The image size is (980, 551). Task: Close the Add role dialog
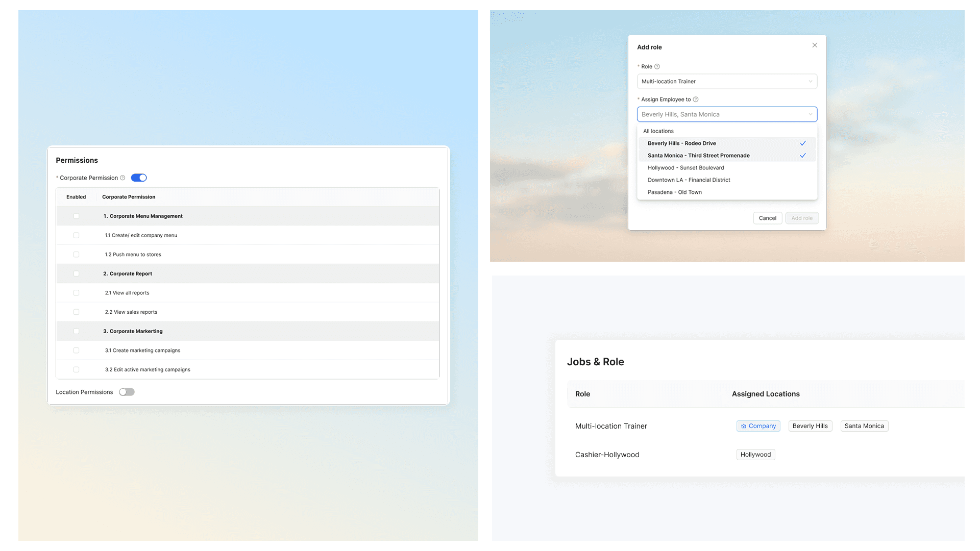coord(815,45)
